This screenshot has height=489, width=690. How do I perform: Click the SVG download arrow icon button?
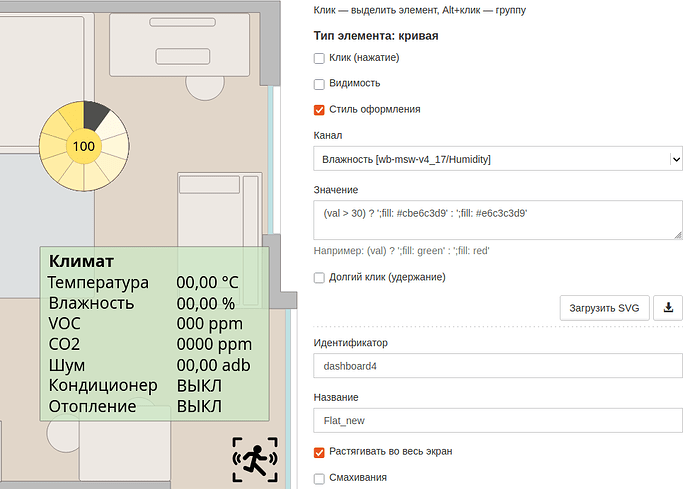tap(668, 308)
